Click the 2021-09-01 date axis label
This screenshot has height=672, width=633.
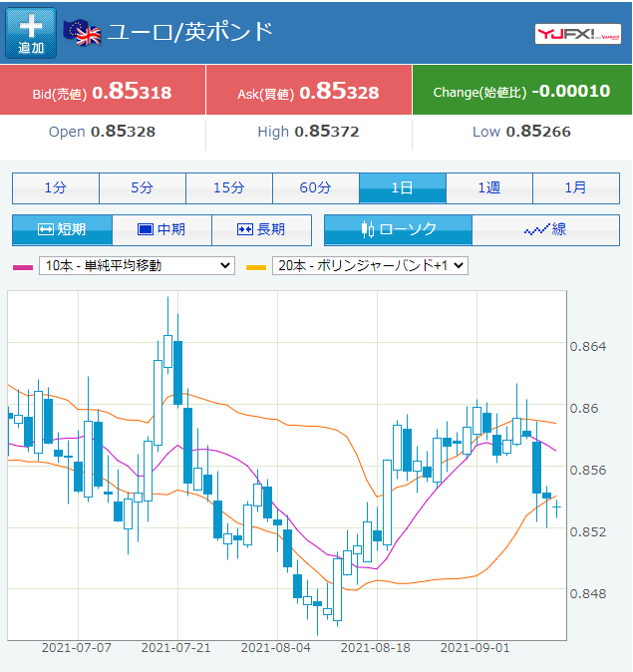click(475, 647)
